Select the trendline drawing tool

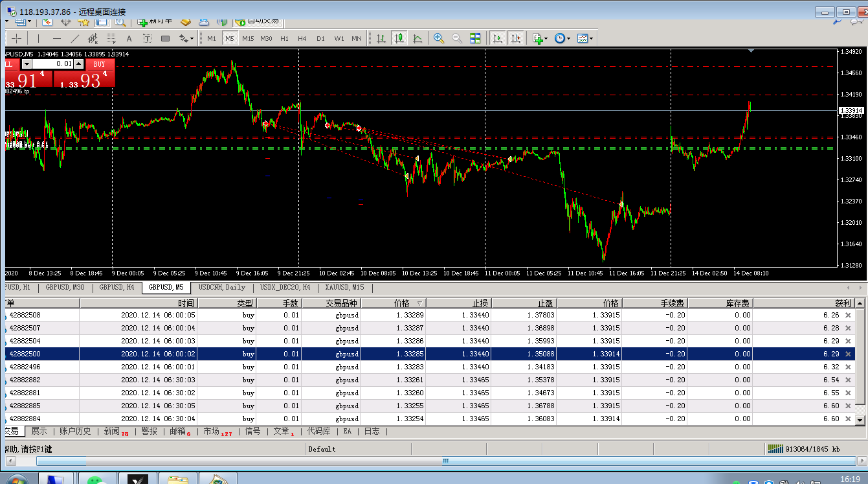pos(75,38)
